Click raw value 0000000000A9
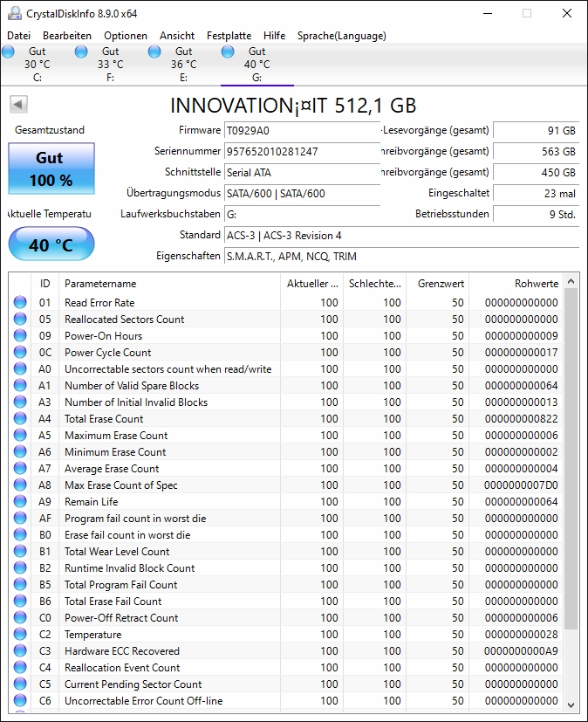 point(521,650)
